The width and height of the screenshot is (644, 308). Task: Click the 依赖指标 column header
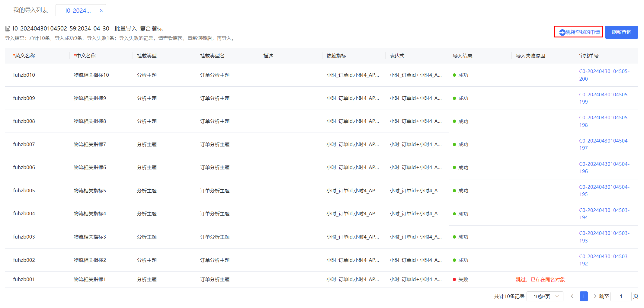[x=336, y=56]
